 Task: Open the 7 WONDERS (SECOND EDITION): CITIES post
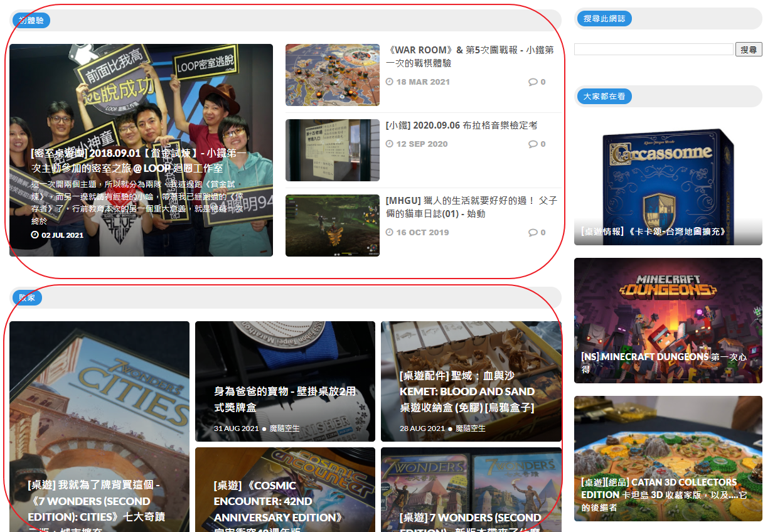coord(99,427)
